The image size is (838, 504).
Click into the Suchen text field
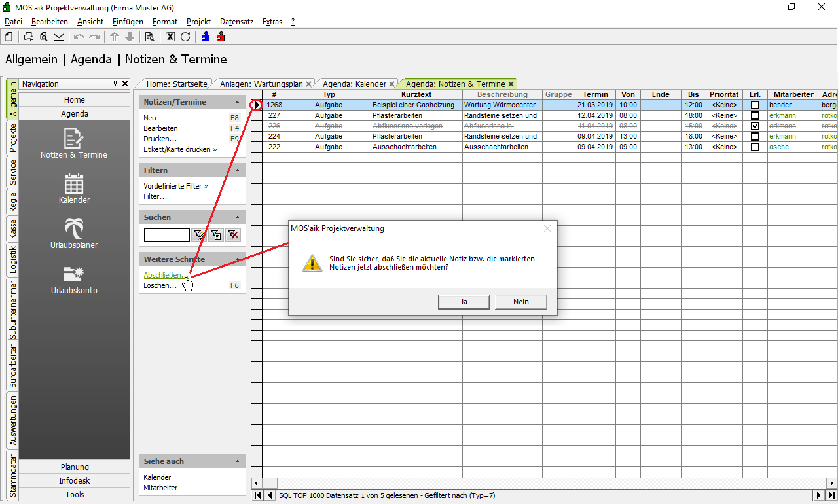(166, 235)
